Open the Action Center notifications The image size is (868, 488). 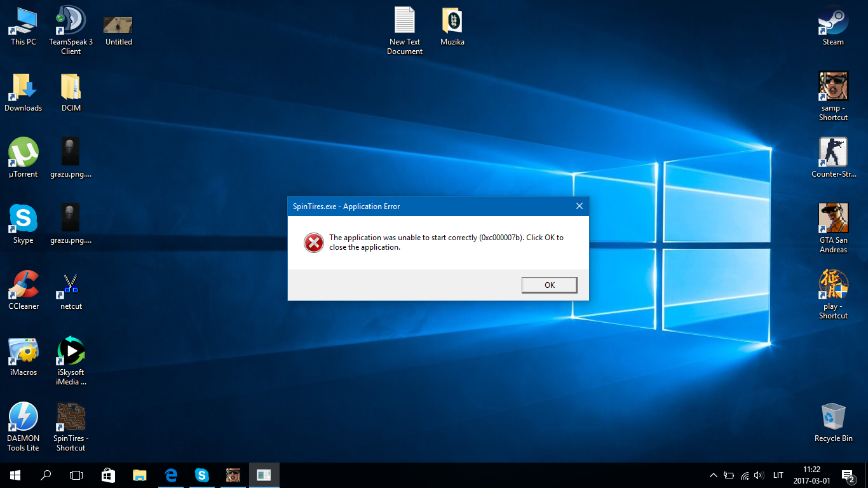848,475
